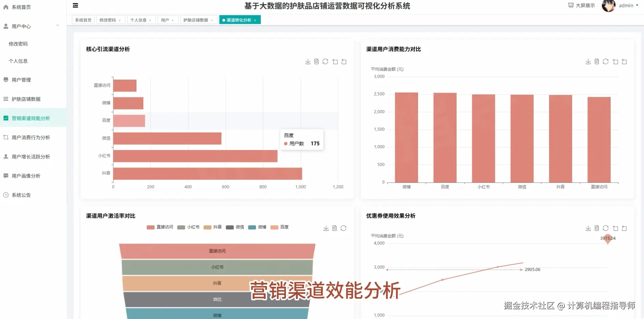
Task: Open 用户增长活跃分析 in the sidebar
Action: (x=33, y=156)
